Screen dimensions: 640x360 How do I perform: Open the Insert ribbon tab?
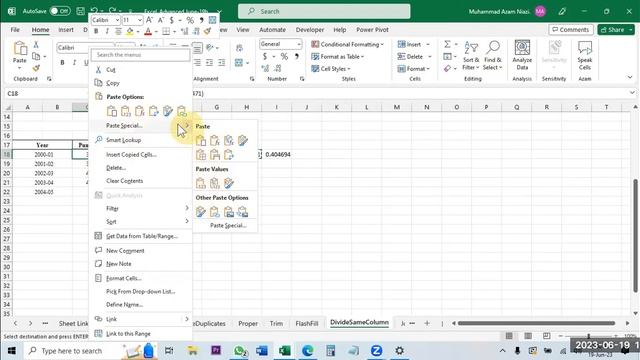pyautogui.click(x=66, y=30)
